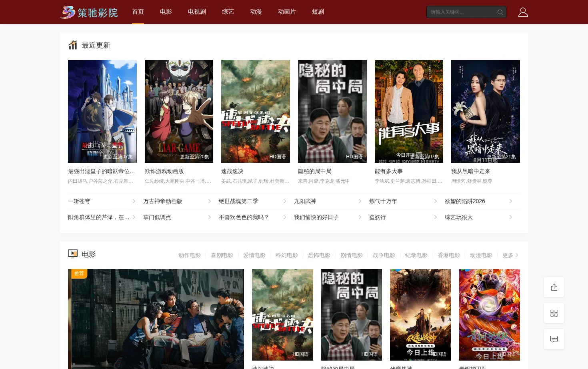The height and width of the screenshot is (369, 588).
Task: Filter by 爱情电影 category
Action: click(x=254, y=255)
